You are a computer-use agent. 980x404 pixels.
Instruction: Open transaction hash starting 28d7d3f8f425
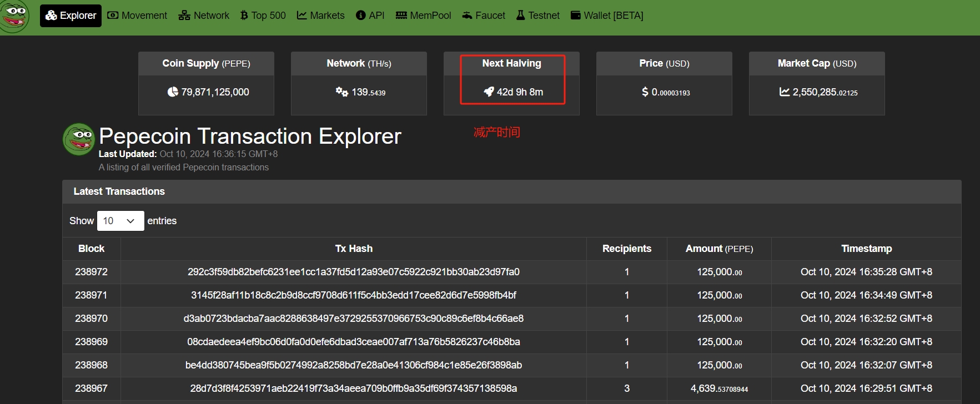[354, 388]
